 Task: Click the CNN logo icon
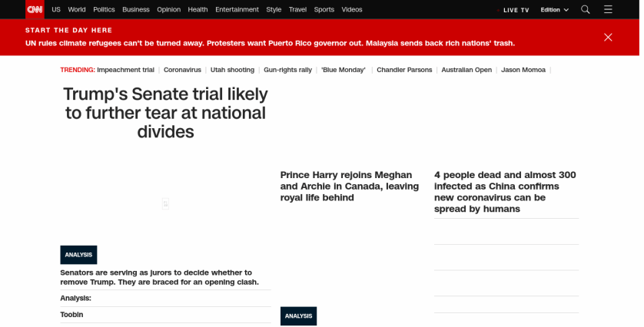(35, 9)
